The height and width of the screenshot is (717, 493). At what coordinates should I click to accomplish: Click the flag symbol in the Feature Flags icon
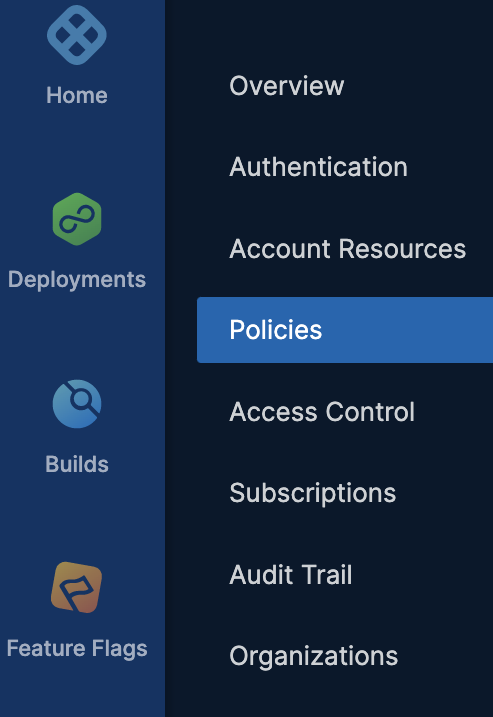point(76,590)
